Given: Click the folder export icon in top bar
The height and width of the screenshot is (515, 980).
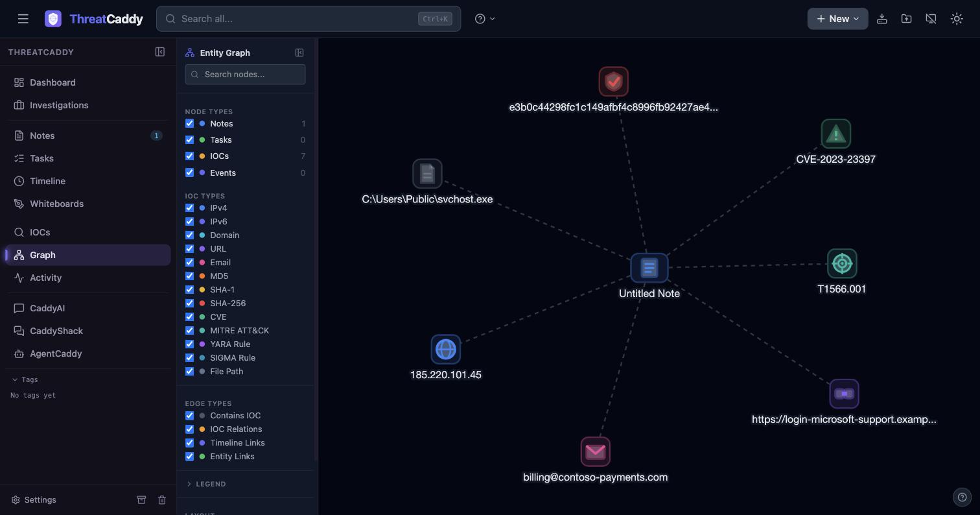Looking at the screenshot, I should 906,19.
